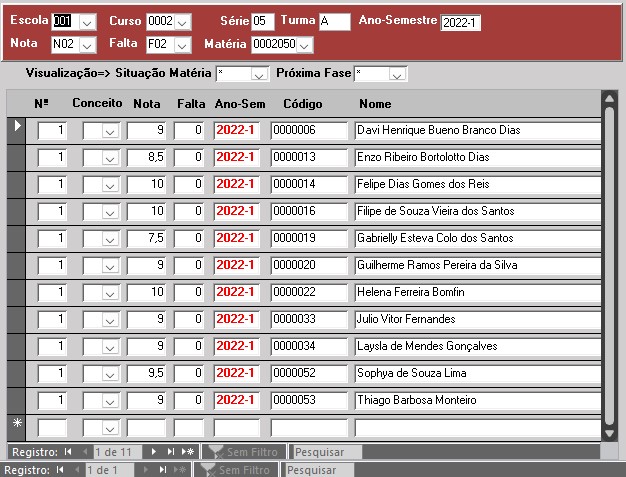Image resolution: width=626 pixels, height=477 pixels.
Task: Open Conceito dropdown for Enzo Ribeiro
Action: 110,158
